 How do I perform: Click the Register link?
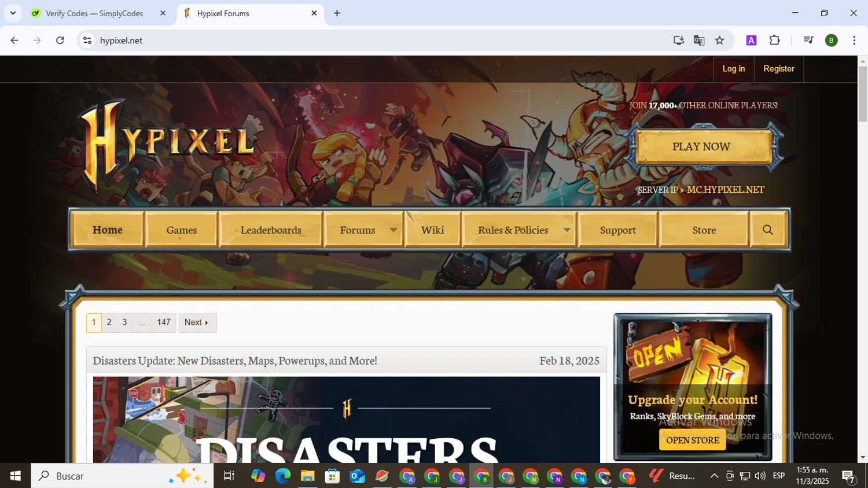[779, 69]
